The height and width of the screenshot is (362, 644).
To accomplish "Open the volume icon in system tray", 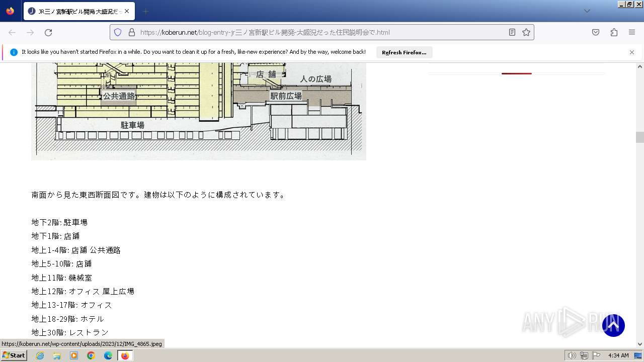I will tap(572, 355).
